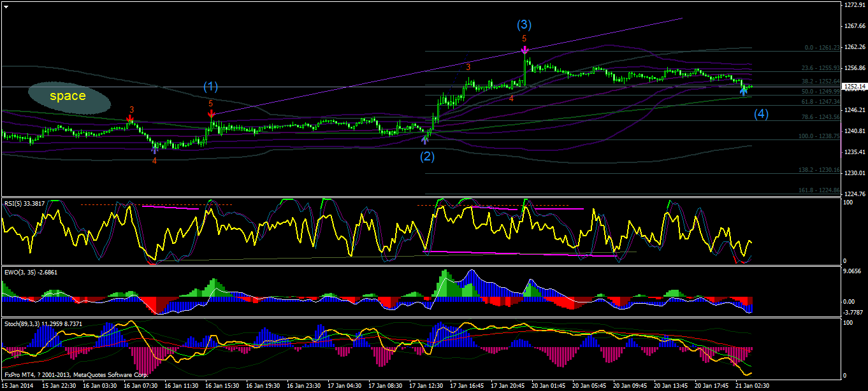Click the orange 5 label below wave (1)
Screen dimensions: 868x391
click(210, 103)
